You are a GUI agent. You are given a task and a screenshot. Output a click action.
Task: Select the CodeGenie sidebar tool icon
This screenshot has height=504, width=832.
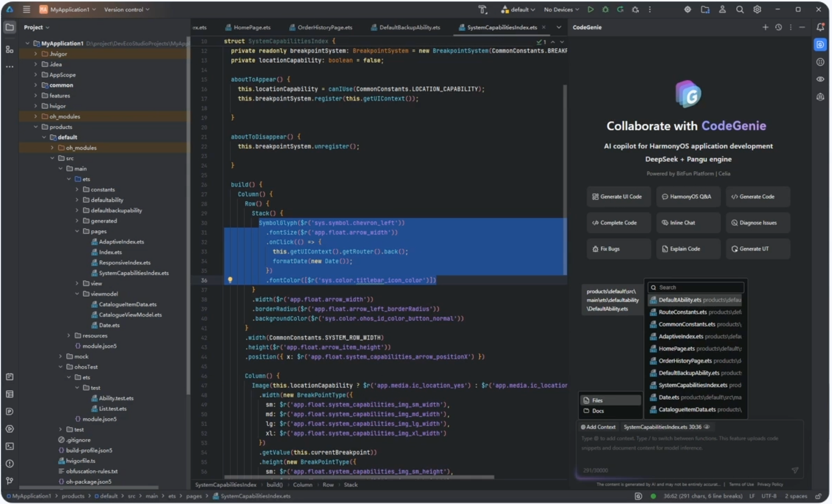820,45
